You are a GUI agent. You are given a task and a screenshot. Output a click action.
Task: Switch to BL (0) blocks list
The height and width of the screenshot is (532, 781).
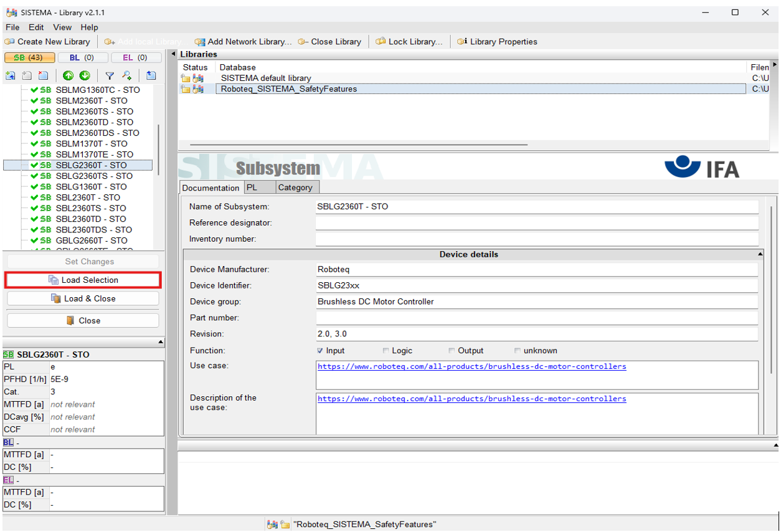click(82, 58)
